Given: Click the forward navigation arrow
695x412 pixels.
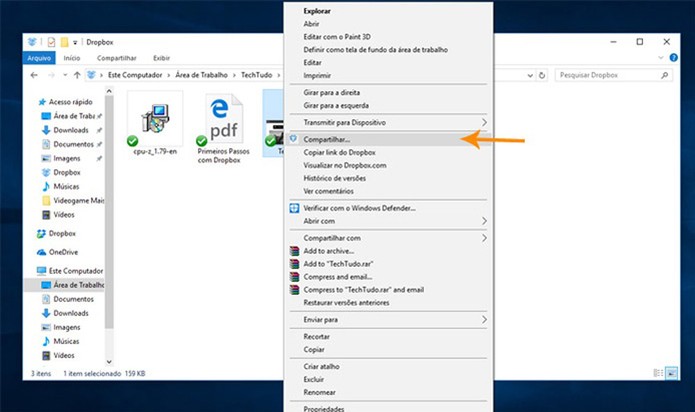Looking at the screenshot, I should [51, 75].
